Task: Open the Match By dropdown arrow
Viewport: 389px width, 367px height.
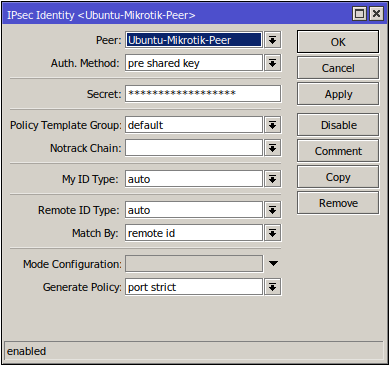Action: point(273,233)
